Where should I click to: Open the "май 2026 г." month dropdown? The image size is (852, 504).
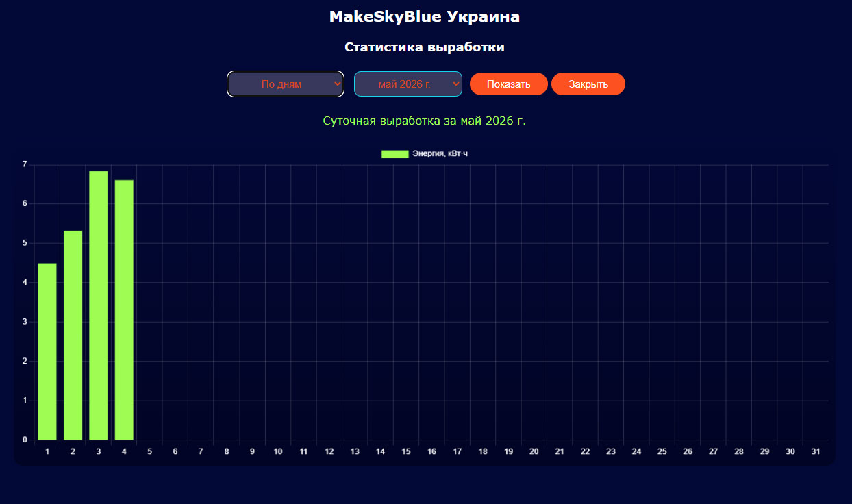(x=408, y=84)
